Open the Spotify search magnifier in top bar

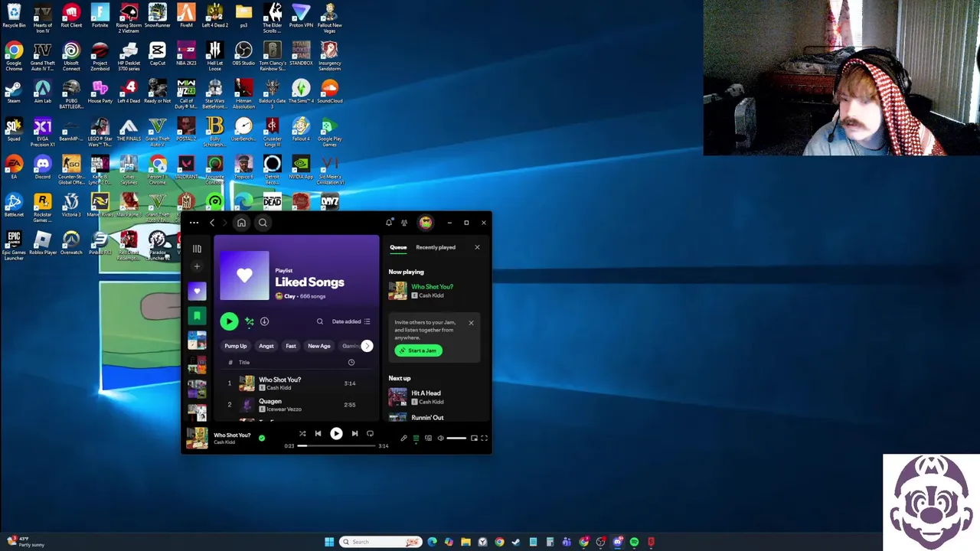click(x=263, y=223)
